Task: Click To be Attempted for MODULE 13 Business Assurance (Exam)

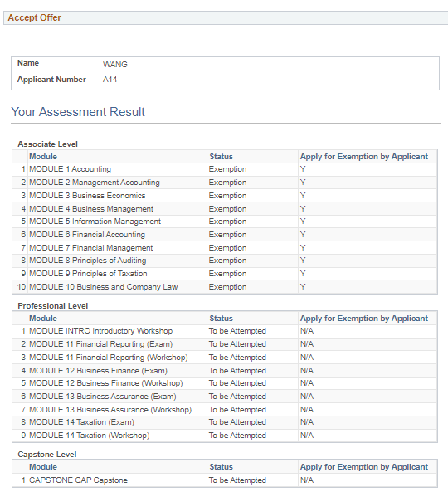Action: [237, 397]
